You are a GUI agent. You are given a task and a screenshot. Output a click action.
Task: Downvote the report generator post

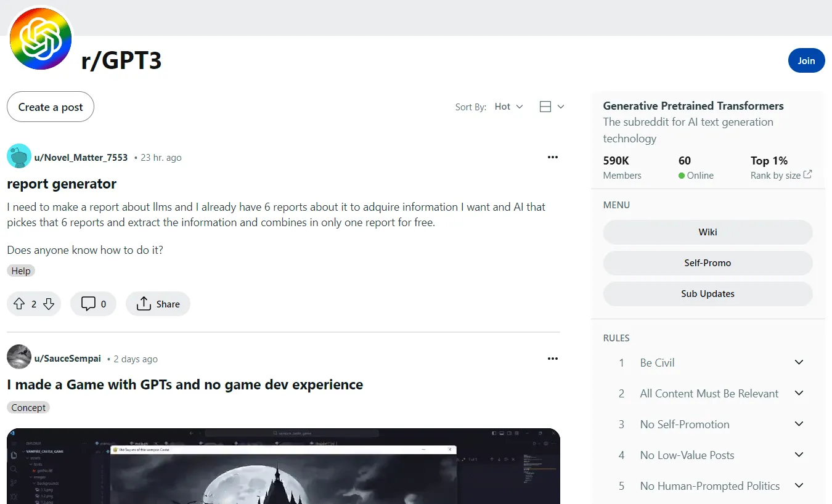pyautogui.click(x=49, y=304)
